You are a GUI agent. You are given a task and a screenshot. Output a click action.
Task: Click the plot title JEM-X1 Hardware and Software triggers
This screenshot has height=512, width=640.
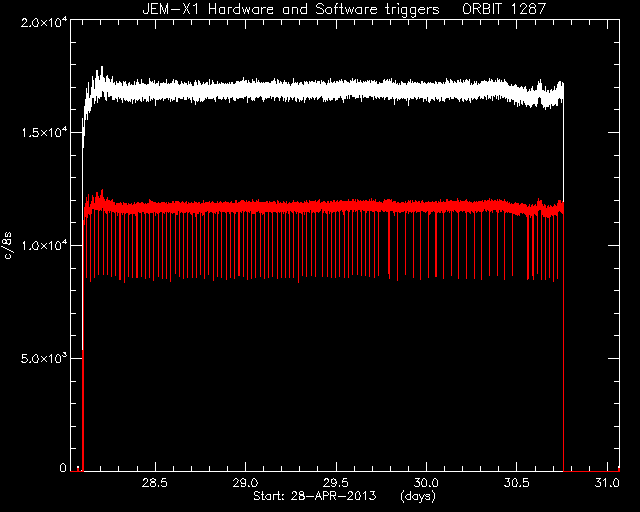[291, 9]
